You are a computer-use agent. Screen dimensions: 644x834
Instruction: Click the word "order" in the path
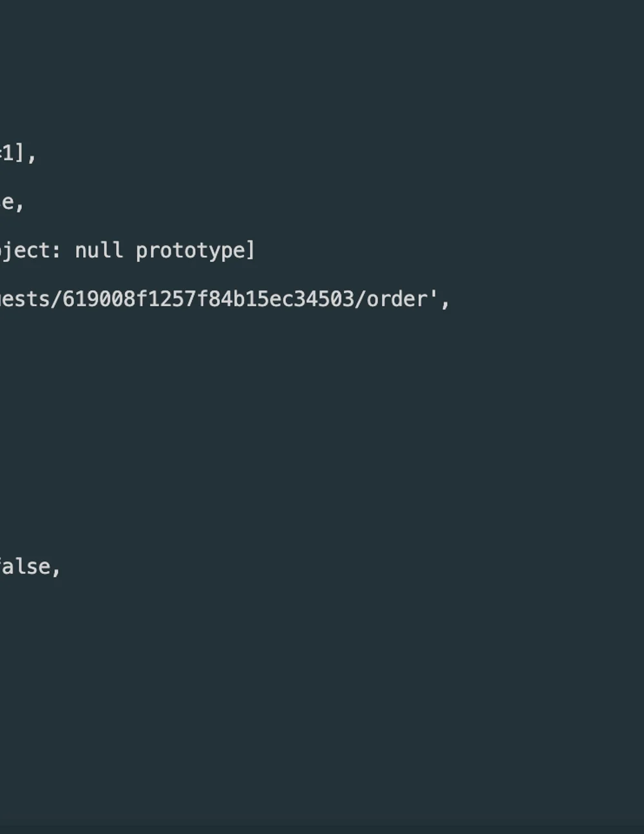tap(397, 299)
